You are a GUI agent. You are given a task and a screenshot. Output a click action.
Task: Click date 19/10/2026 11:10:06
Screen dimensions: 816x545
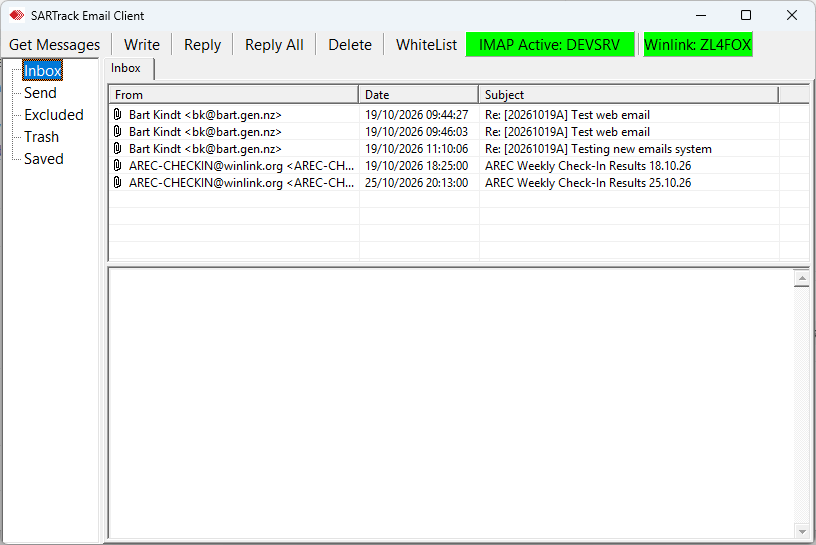coord(416,149)
